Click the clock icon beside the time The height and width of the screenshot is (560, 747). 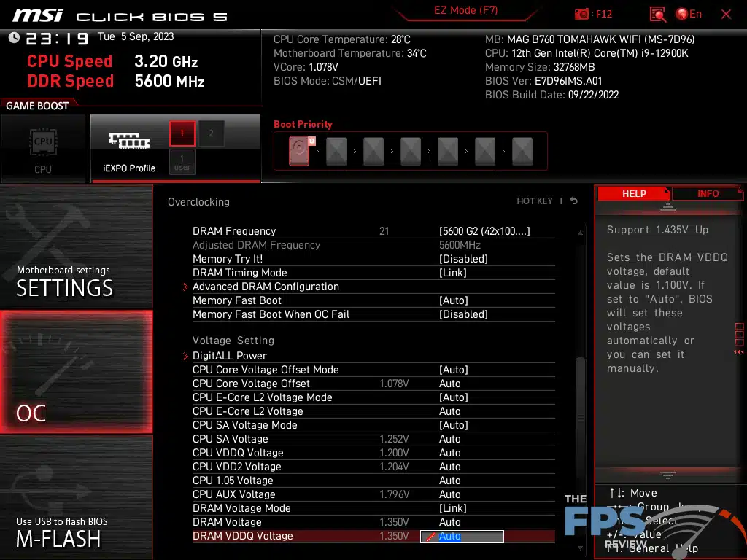pos(15,38)
